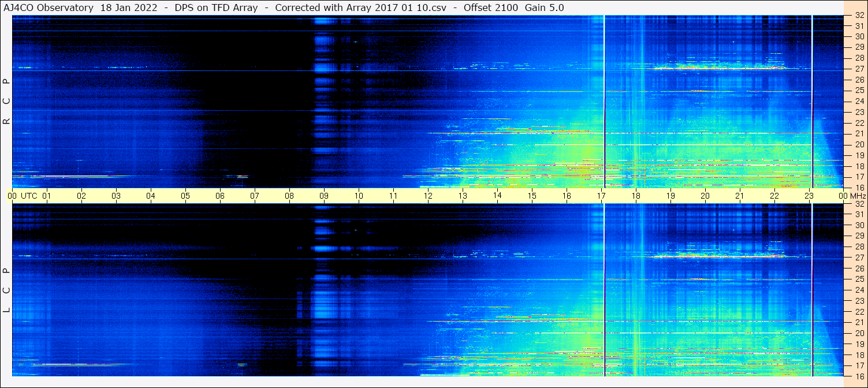The height and width of the screenshot is (388, 868).
Task: Click the 02 hour tick label
Action: pos(81,196)
